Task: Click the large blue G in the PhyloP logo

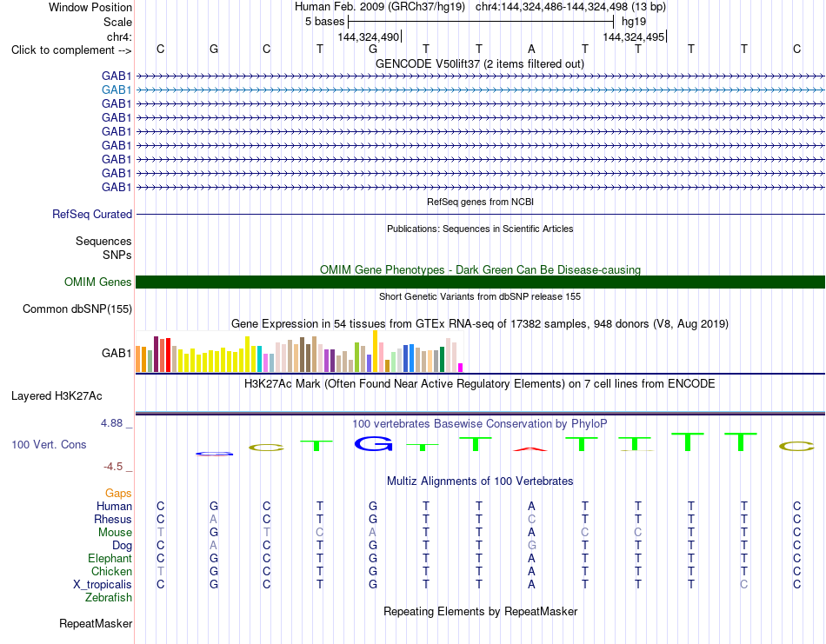Action: [x=373, y=444]
